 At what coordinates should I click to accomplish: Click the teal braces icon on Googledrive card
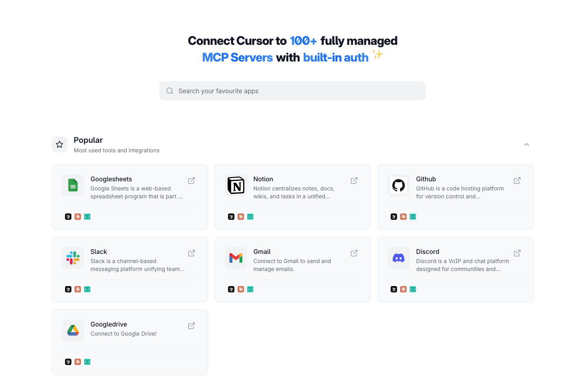[x=87, y=362]
